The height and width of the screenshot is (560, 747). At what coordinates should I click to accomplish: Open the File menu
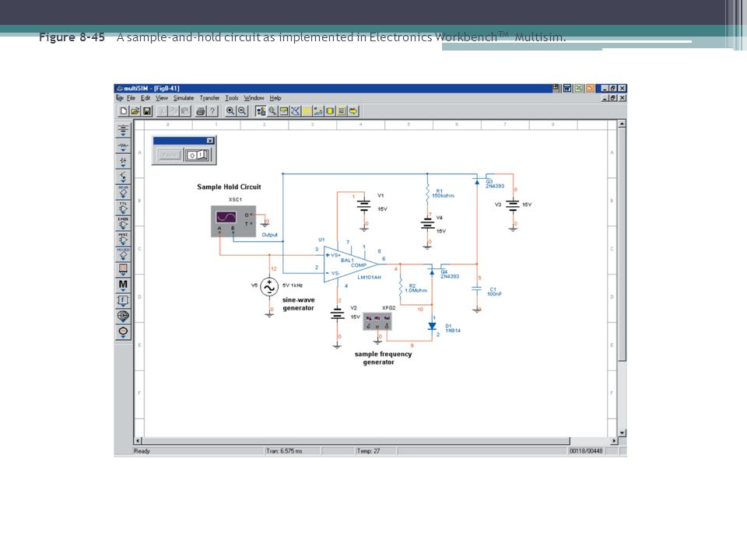[131, 98]
